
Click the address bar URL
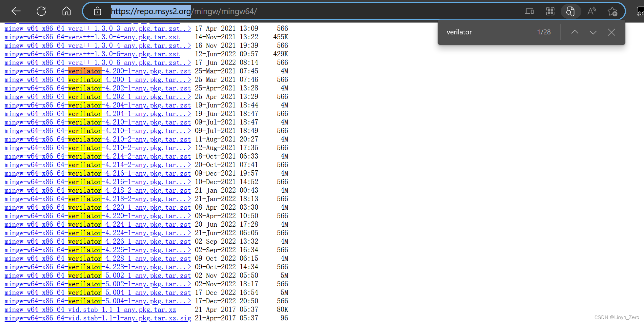click(x=184, y=11)
